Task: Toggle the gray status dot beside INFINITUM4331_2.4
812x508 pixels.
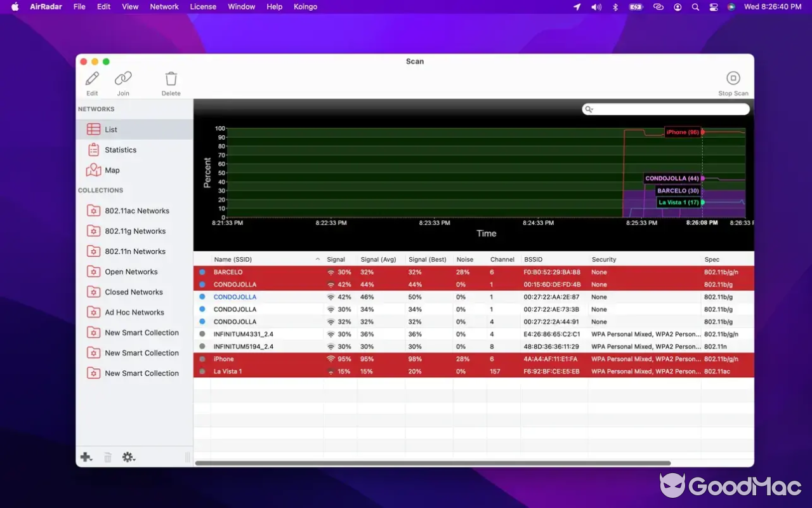Action: tap(203, 334)
